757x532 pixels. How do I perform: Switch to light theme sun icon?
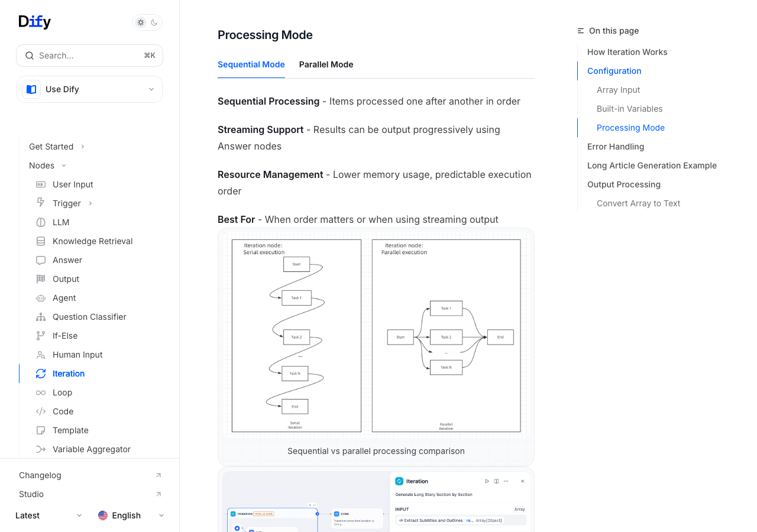click(141, 22)
